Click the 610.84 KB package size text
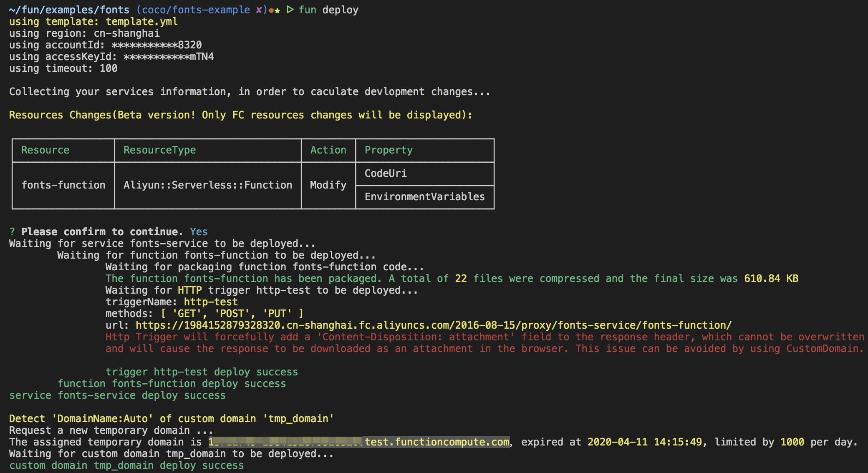 pyautogui.click(x=771, y=279)
